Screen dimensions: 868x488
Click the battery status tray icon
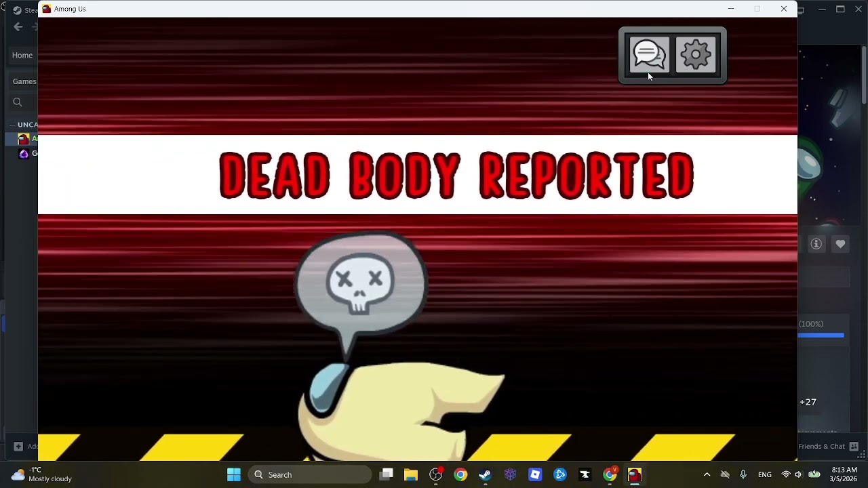814,474
